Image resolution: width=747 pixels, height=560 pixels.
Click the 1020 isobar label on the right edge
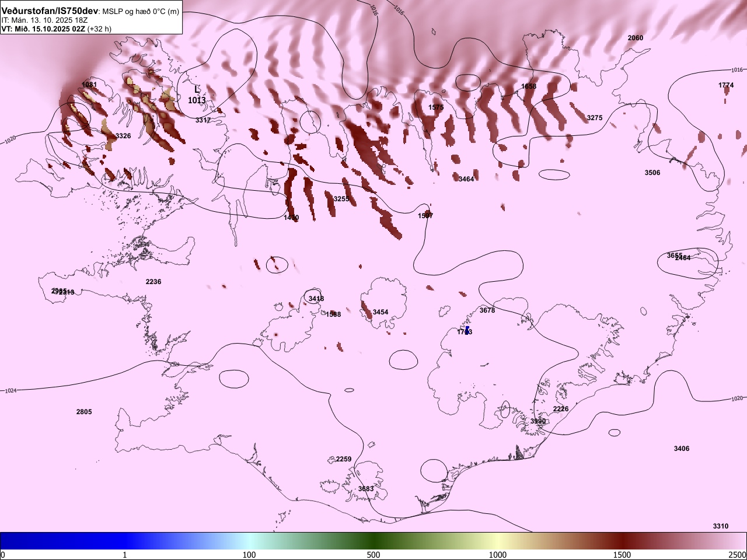click(737, 399)
